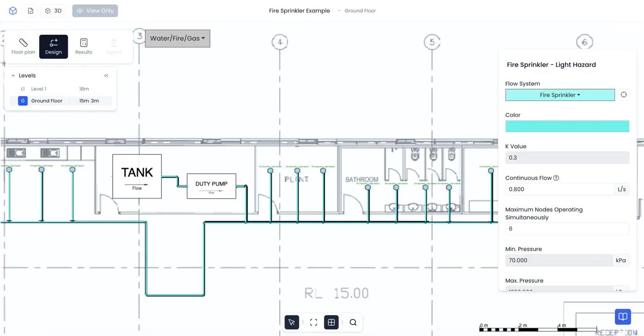Edit Maximum Nodes Operating Simultaneously field

tap(567, 229)
